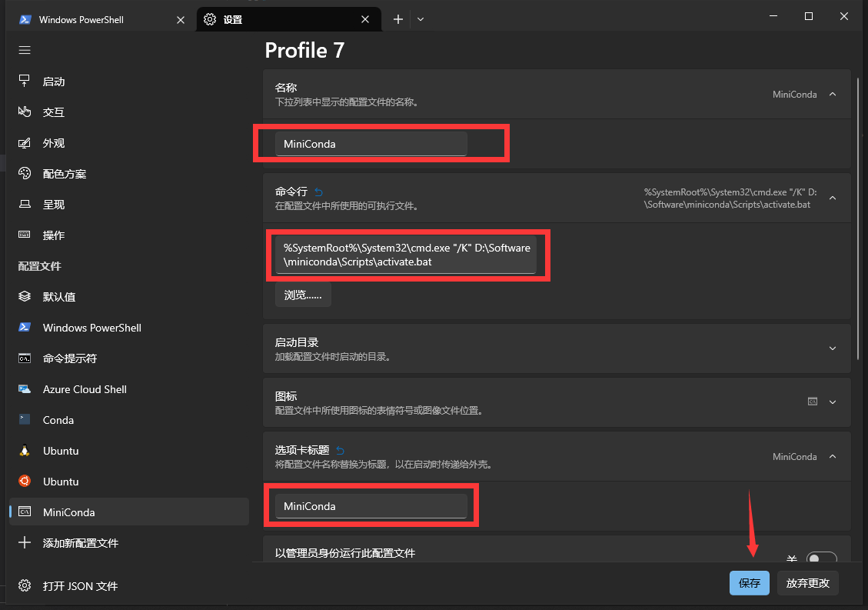Open the 启动 startup settings page
Screen dimensions: 868x610
[129, 82]
